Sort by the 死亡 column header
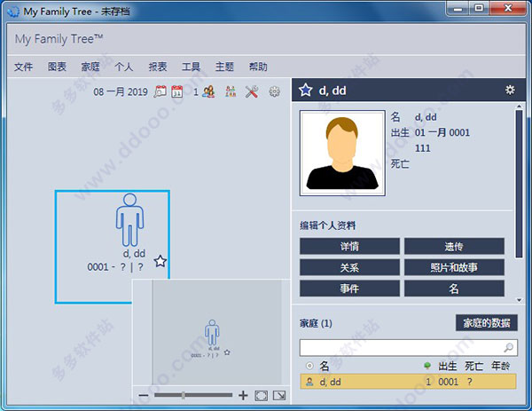 pos(474,366)
